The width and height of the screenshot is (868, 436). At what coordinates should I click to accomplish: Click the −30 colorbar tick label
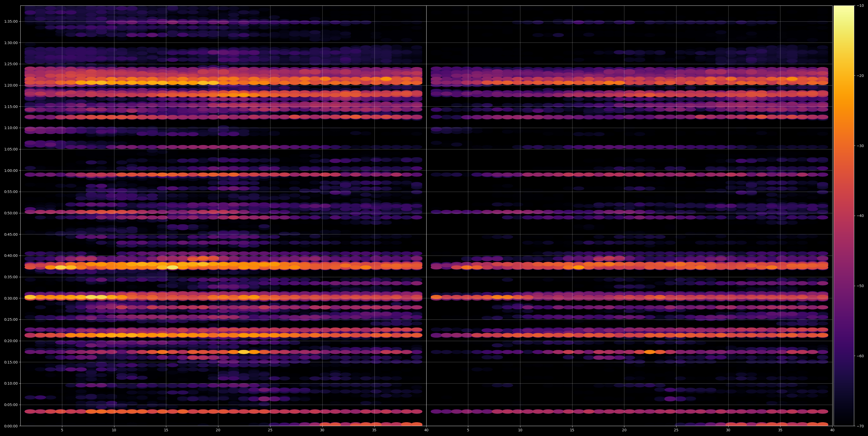(860, 146)
